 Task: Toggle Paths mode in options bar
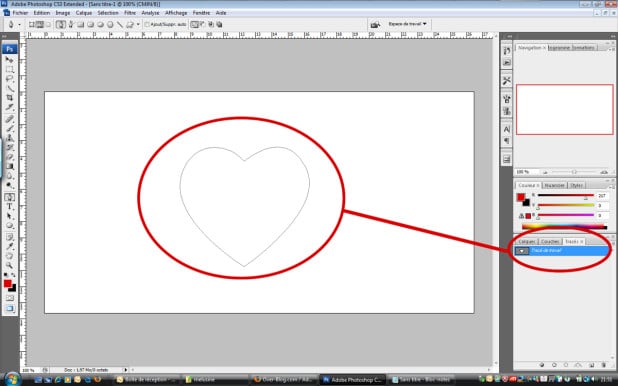point(40,24)
